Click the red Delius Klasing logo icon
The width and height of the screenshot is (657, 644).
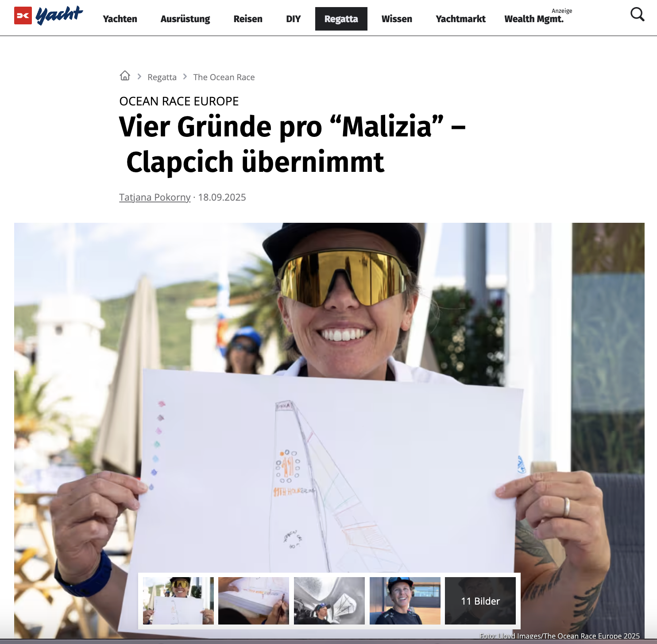pyautogui.click(x=23, y=16)
